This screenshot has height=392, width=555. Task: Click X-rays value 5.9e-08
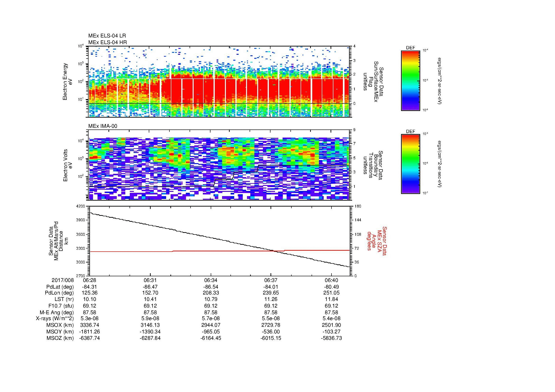pos(150,318)
